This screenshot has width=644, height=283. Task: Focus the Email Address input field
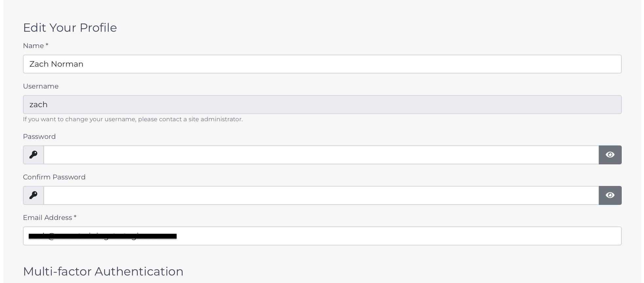pyautogui.click(x=322, y=236)
